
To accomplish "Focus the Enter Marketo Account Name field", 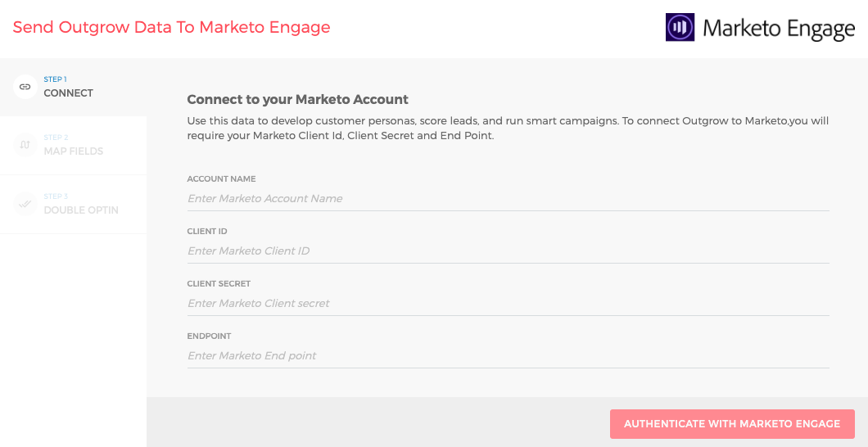I will click(x=508, y=198).
